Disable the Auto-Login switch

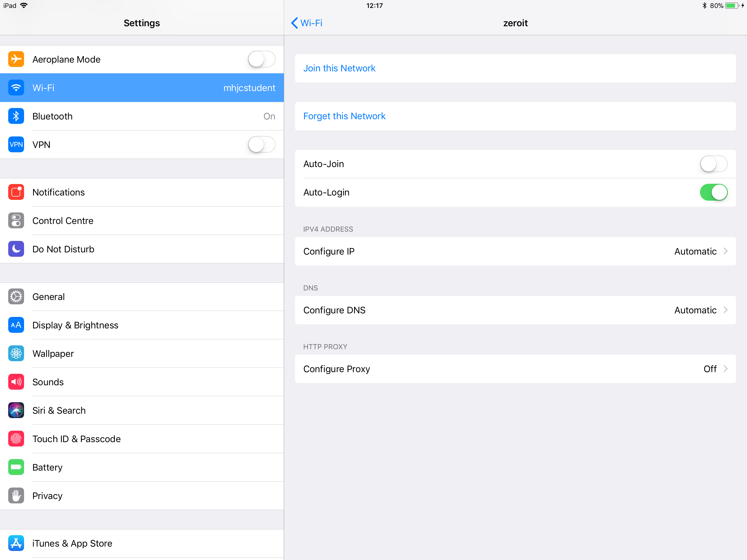coord(713,192)
